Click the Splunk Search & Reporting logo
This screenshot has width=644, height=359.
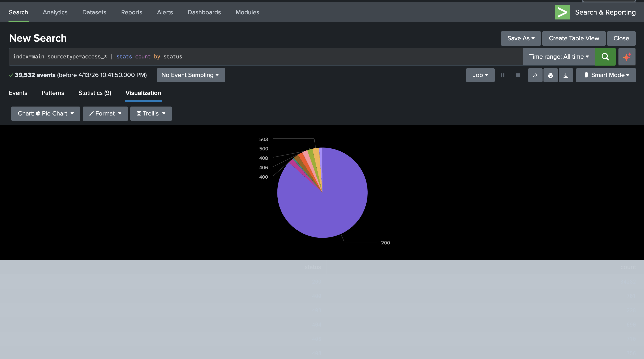(562, 12)
